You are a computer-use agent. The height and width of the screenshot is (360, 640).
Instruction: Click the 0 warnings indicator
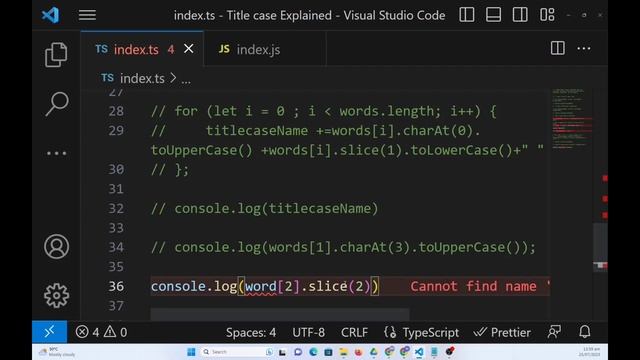(x=116, y=332)
